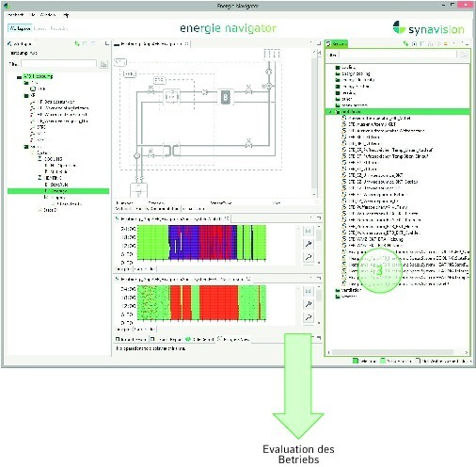Click the first wrench icon beside the lower carpet plot

click(x=309, y=304)
